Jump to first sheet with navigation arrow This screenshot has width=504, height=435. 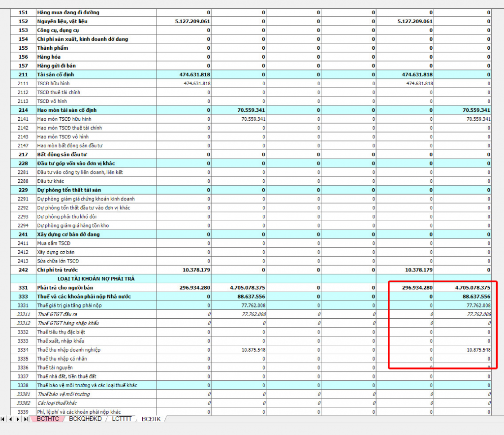click(x=3, y=419)
